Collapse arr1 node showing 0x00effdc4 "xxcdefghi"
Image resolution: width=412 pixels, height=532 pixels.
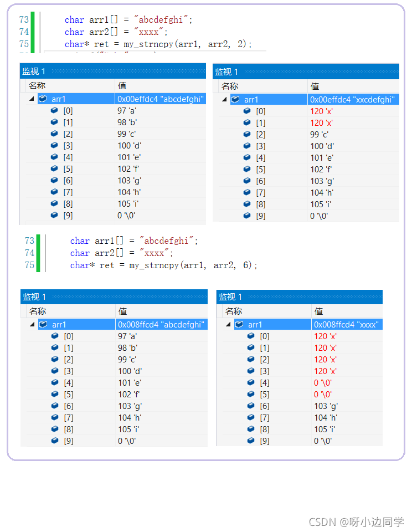tap(224, 100)
